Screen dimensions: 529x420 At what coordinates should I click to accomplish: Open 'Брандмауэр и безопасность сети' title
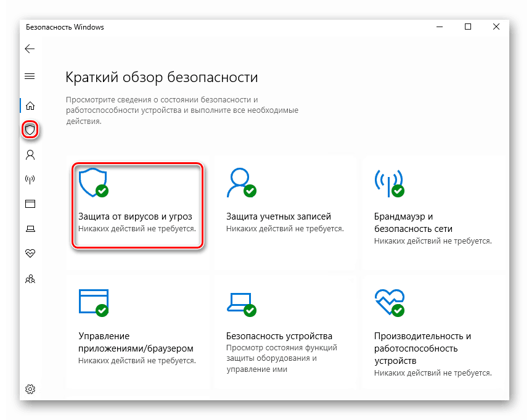(x=413, y=223)
